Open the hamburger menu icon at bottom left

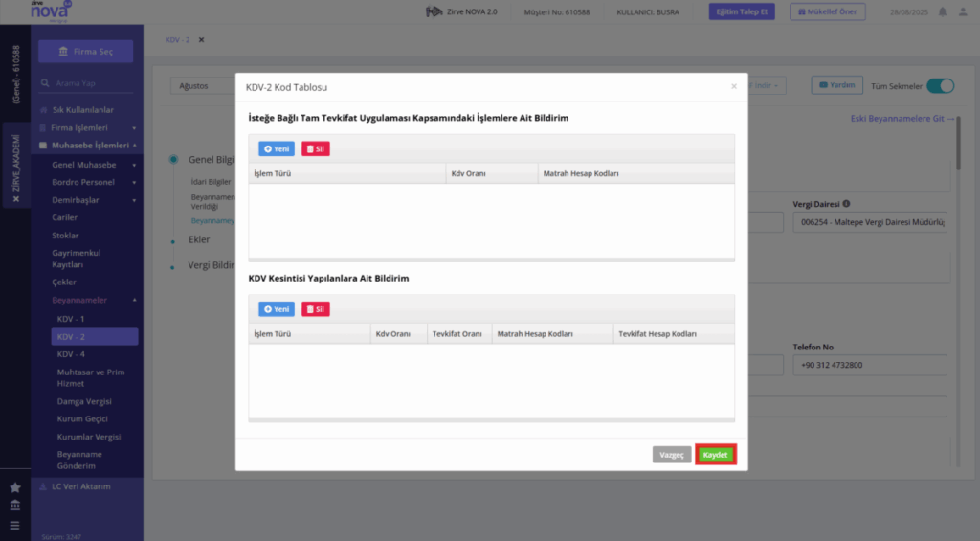click(15, 526)
